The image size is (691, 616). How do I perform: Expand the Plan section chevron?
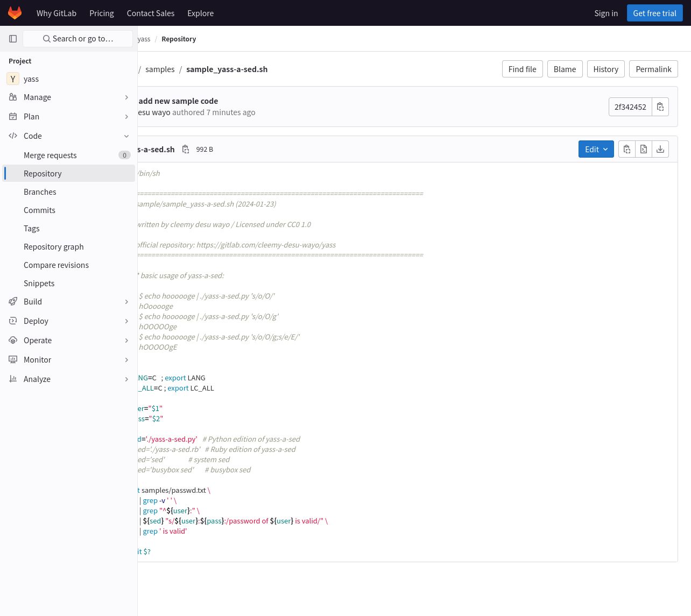click(x=126, y=117)
